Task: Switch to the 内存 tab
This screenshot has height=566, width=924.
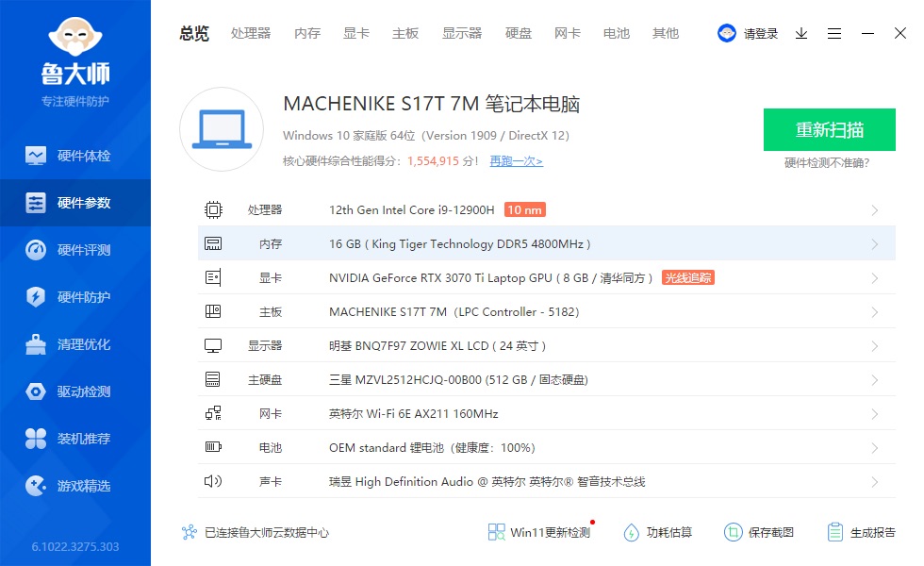Action: pyautogui.click(x=307, y=34)
